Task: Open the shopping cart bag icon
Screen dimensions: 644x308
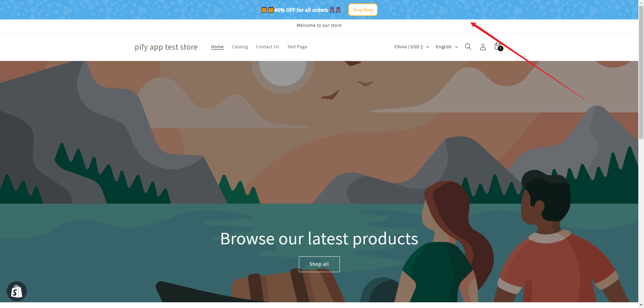Action: click(498, 46)
